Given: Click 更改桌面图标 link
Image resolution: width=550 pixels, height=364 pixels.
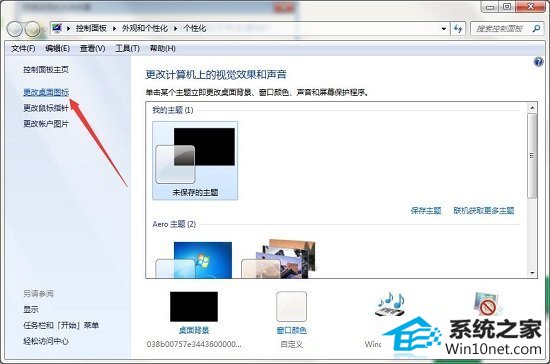Looking at the screenshot, I should click(46, 93).
